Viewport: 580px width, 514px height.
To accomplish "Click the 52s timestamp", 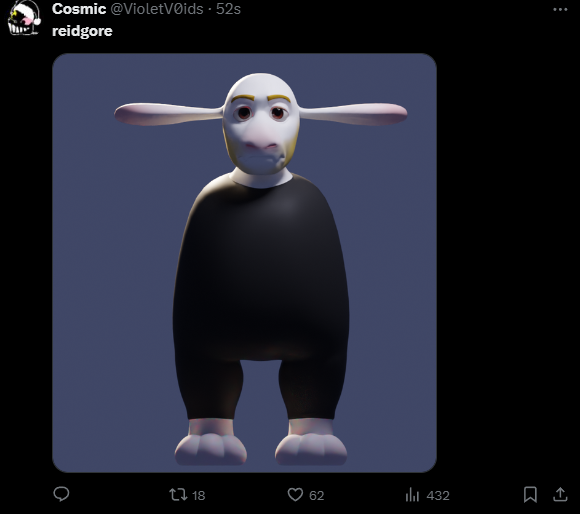I will pyautogui.click(x=228, y=9).
